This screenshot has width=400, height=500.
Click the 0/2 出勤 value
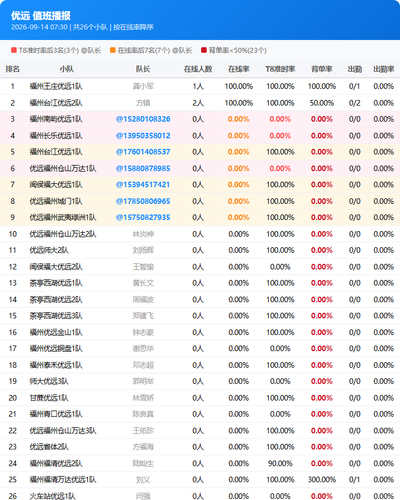(355, 103)
